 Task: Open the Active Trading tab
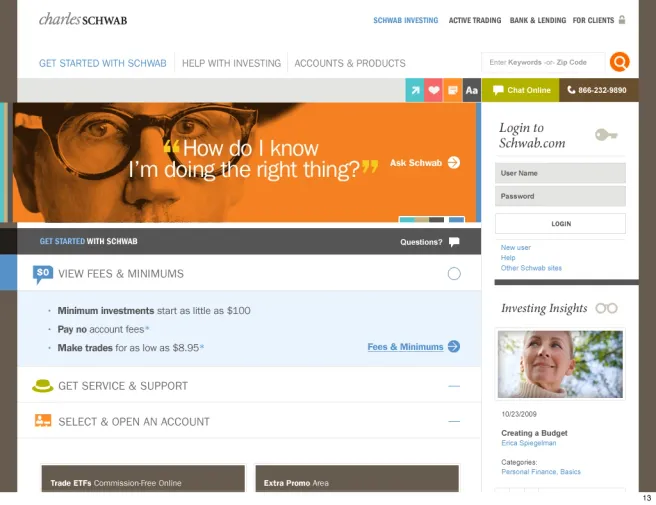point(475,20)
